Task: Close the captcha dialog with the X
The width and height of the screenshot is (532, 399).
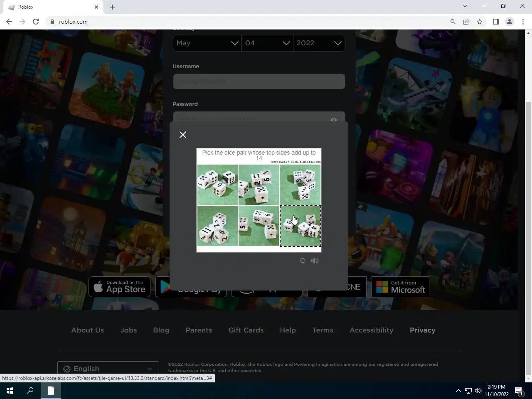Action: coord(183,135)
